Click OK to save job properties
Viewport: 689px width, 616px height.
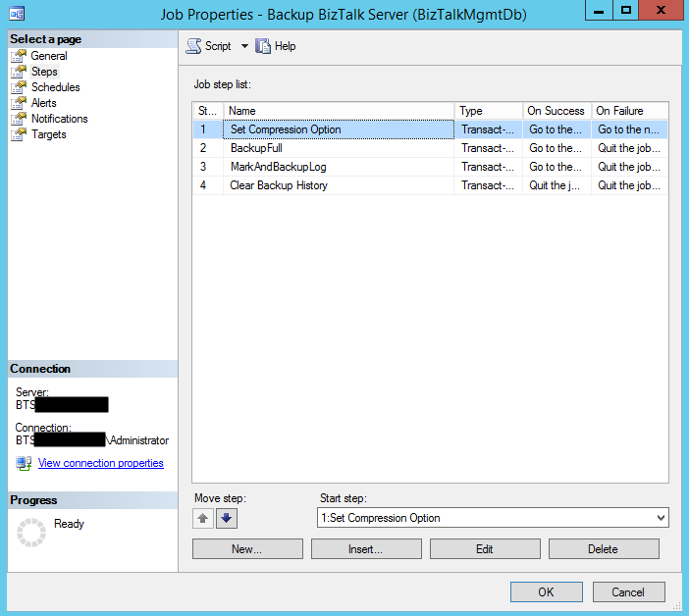point(546,591)
